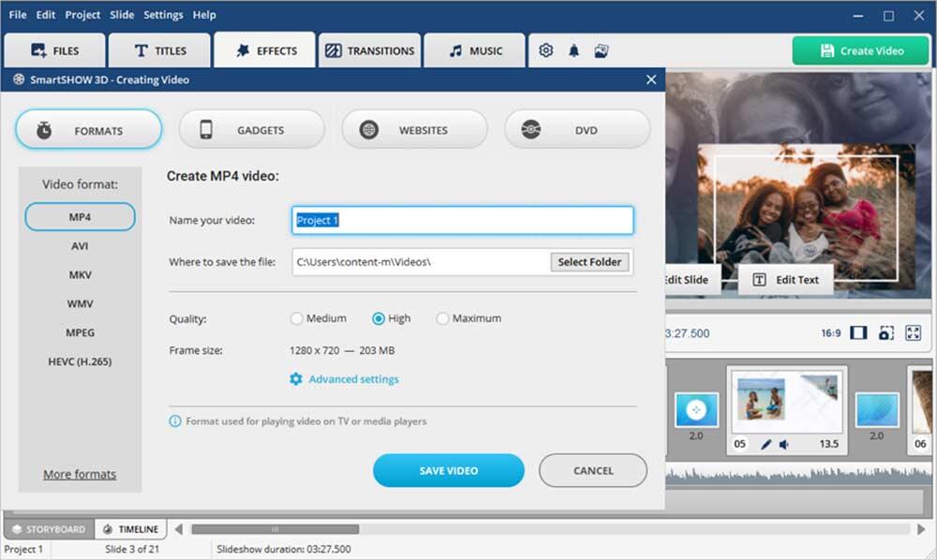
Task: Click the snapshot camera icon under preview
Action: (x=886, y=333)
